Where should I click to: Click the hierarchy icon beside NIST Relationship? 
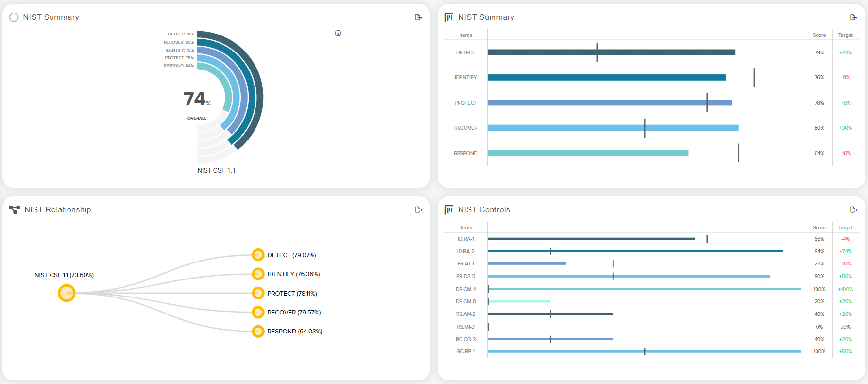tap(15, 209)
